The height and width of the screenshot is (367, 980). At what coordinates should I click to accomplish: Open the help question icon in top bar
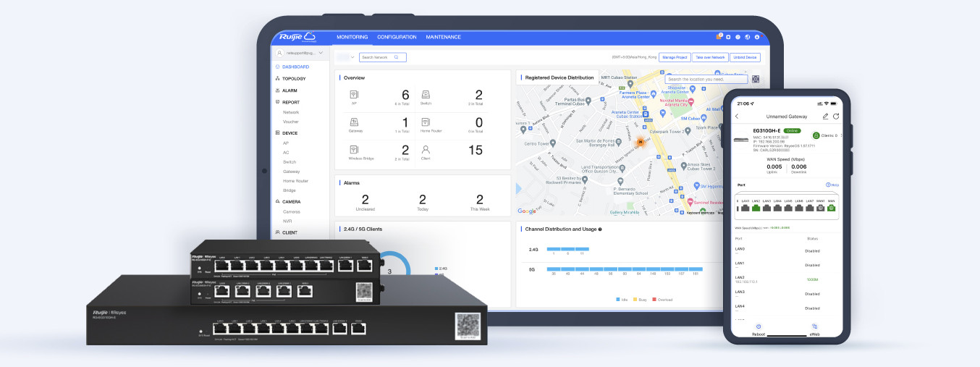[738, 37]
